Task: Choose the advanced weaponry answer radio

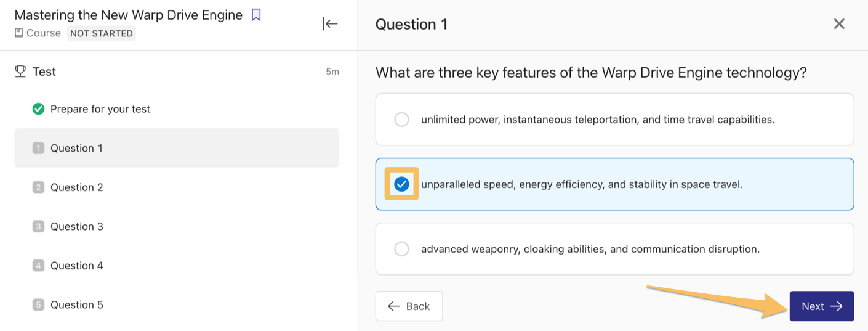Action: 401,249
